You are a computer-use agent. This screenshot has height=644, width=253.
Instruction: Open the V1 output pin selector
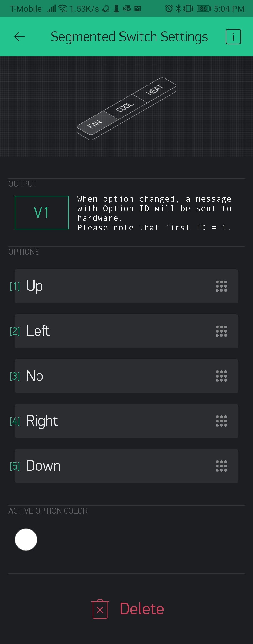[x=41, y=212]
